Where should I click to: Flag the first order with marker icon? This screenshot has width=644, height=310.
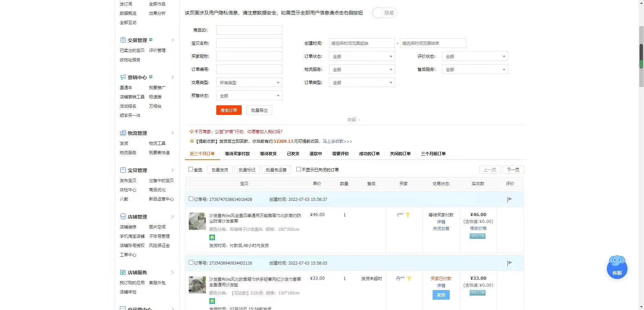pos(510,199)
